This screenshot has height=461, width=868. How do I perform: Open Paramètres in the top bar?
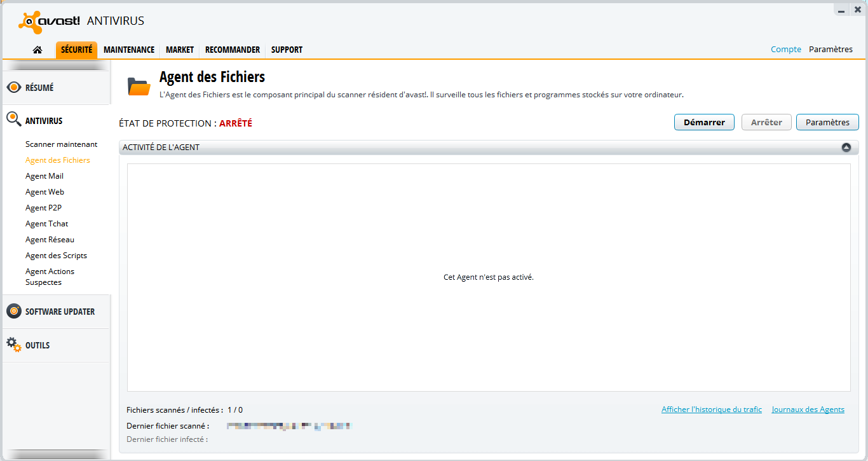click(x=831, y=50)
